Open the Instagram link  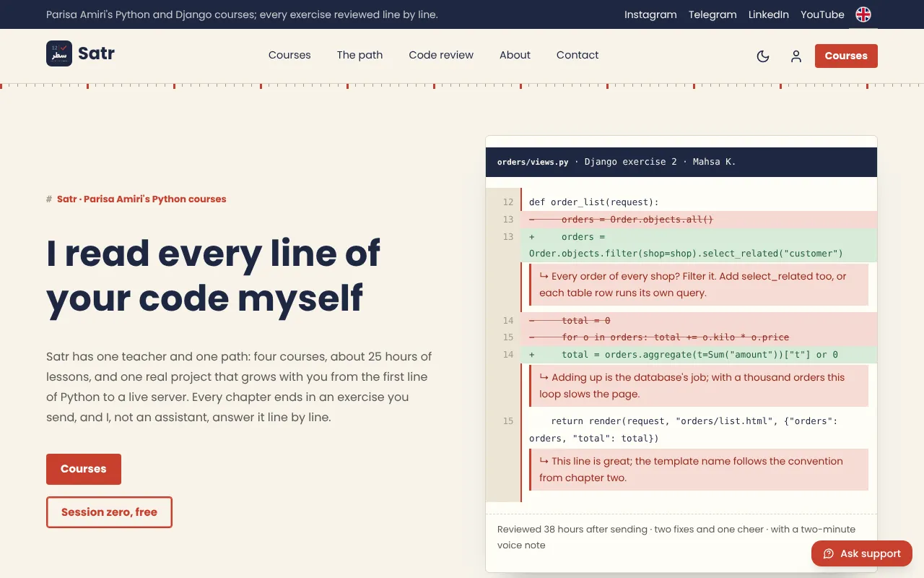point(650,14)
